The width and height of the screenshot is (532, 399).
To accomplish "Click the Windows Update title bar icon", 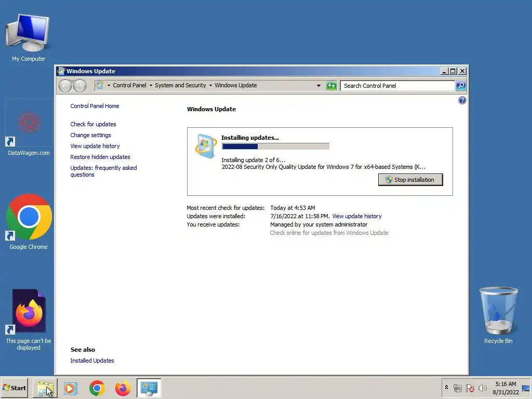I will pos(61,71).
